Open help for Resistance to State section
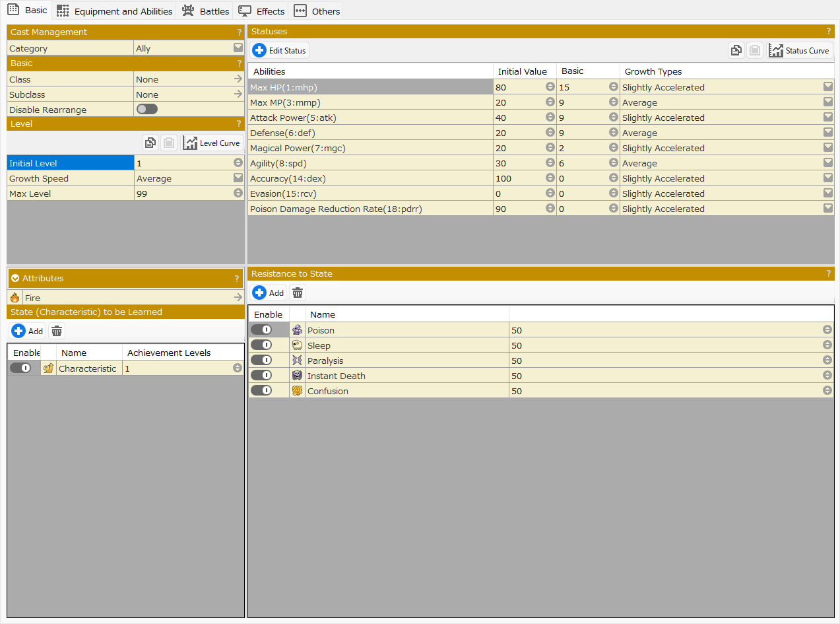Image resolution: width=840 pixels, height=624 pixels. 829,273
